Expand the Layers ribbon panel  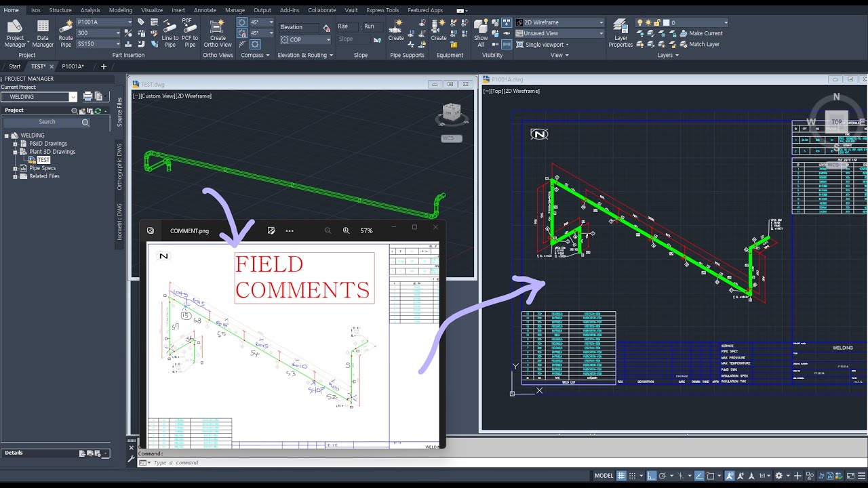668,55
